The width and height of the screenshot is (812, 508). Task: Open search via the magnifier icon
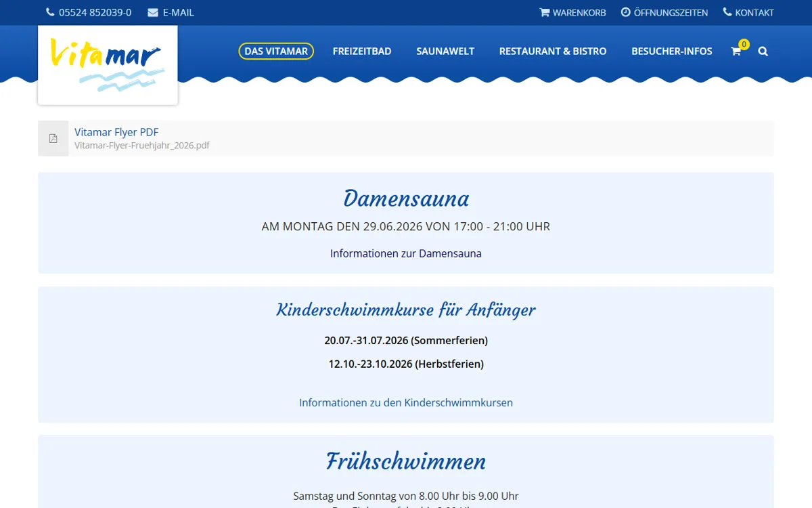[x=763, y=51]
